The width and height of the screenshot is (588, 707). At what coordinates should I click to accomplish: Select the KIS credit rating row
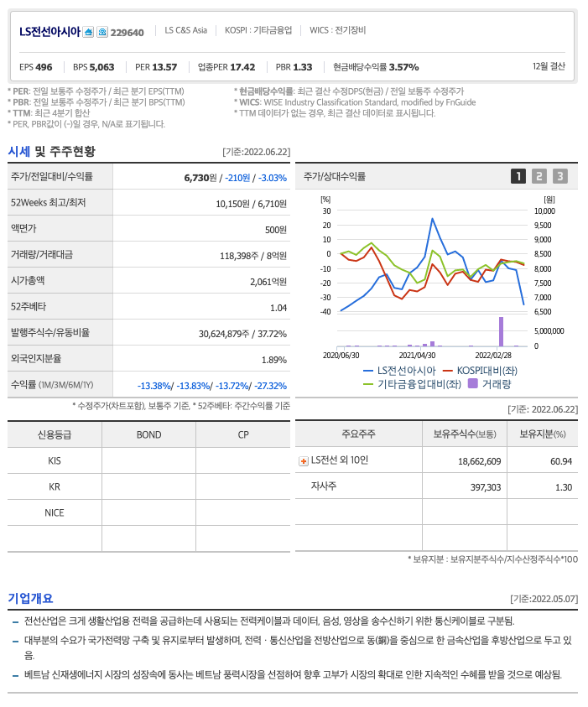pyautogui.click(x=148, y=460)
